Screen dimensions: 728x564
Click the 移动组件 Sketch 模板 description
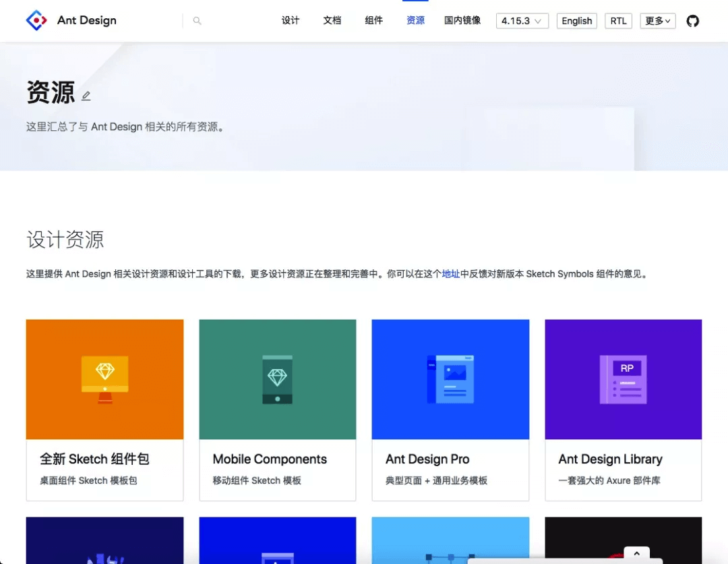[257, 480]
